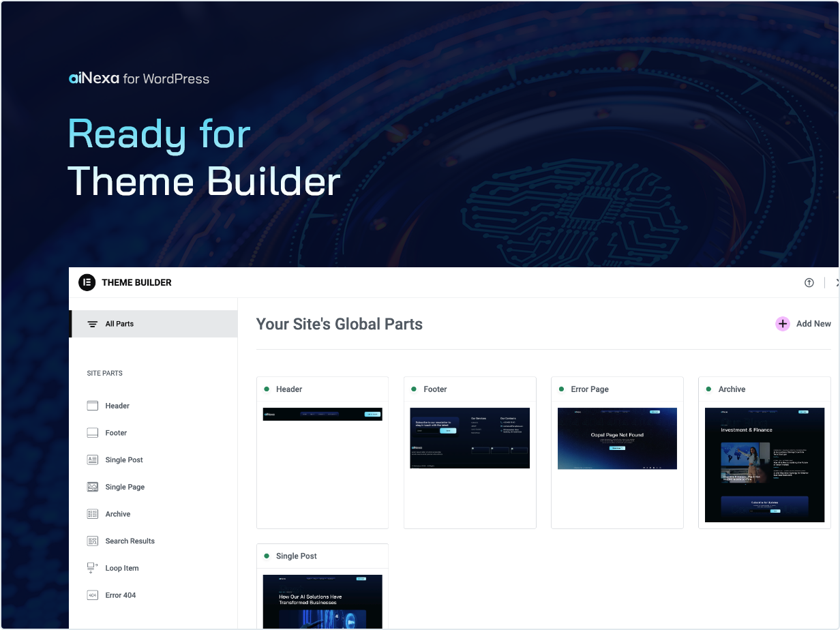Click the Loop Item icon in sidebar
This screenshot has width=840, height=630.
(x=93, y=568)
